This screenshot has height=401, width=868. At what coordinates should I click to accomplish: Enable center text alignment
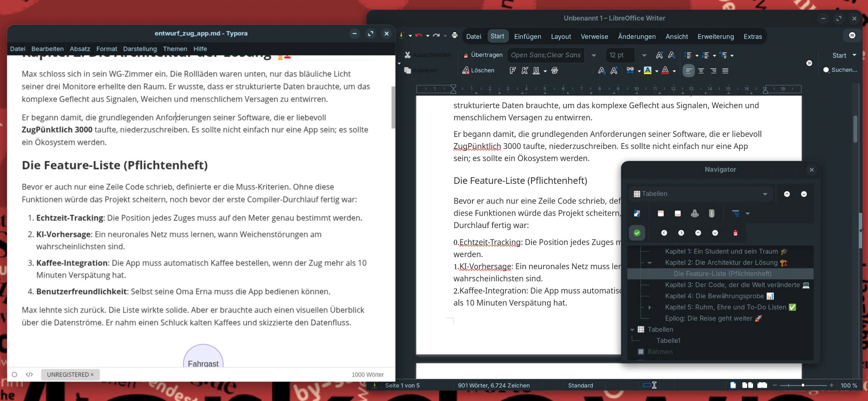[701, 71]
